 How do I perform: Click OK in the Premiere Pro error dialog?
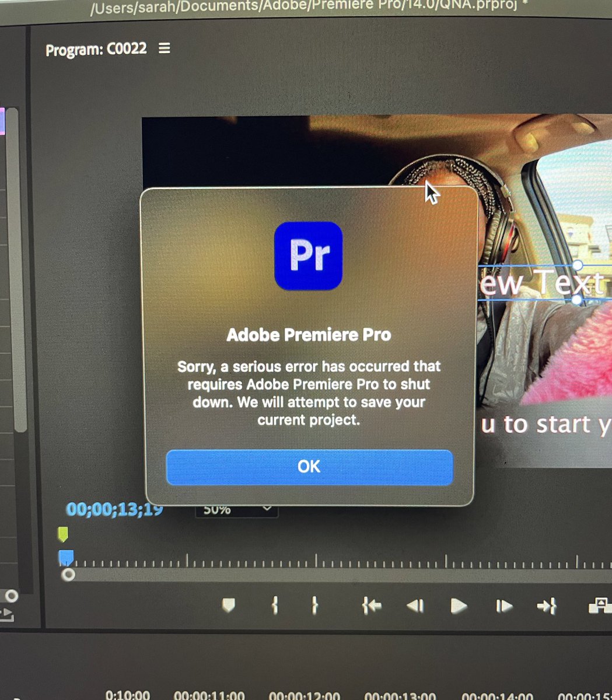click(x=309, y=467)
